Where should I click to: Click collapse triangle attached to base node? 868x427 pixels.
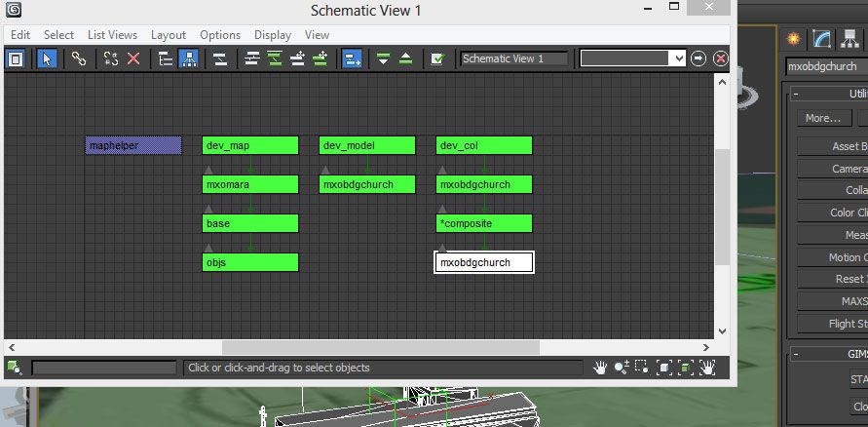pyautogui.click(x=208, y=209)
